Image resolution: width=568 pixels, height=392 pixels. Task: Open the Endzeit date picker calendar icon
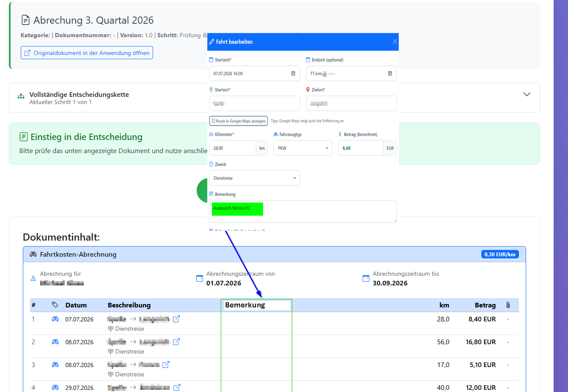click(x=390, y=74)
